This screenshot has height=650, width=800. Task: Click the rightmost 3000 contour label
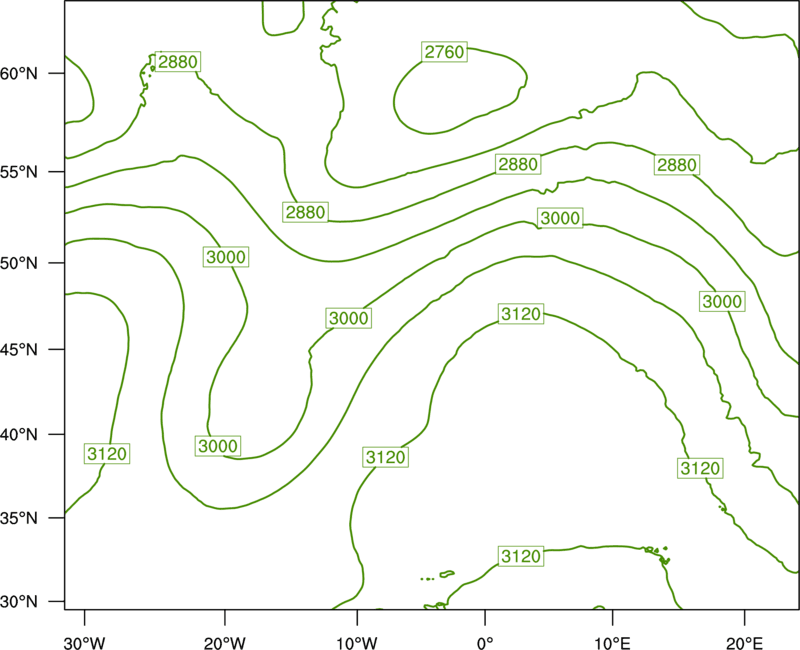722,302
